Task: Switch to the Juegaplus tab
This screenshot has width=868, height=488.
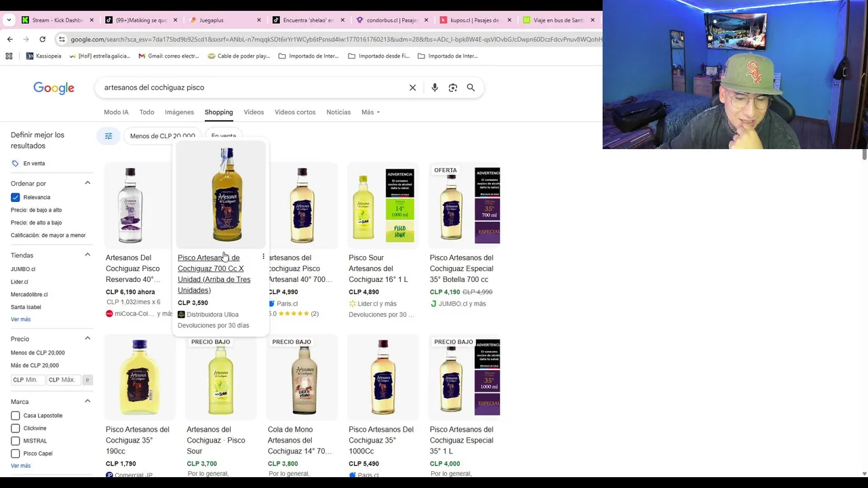Action: pyautogui.click(x=224, y=20)
